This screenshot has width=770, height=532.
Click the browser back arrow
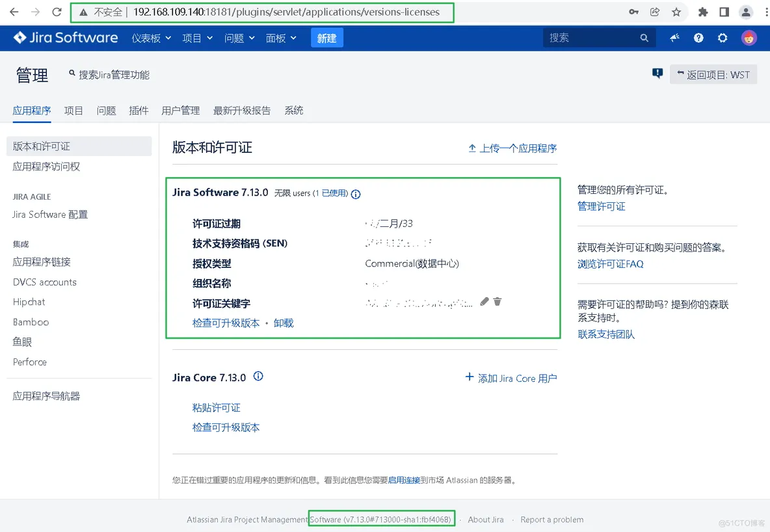click(14, 12)
